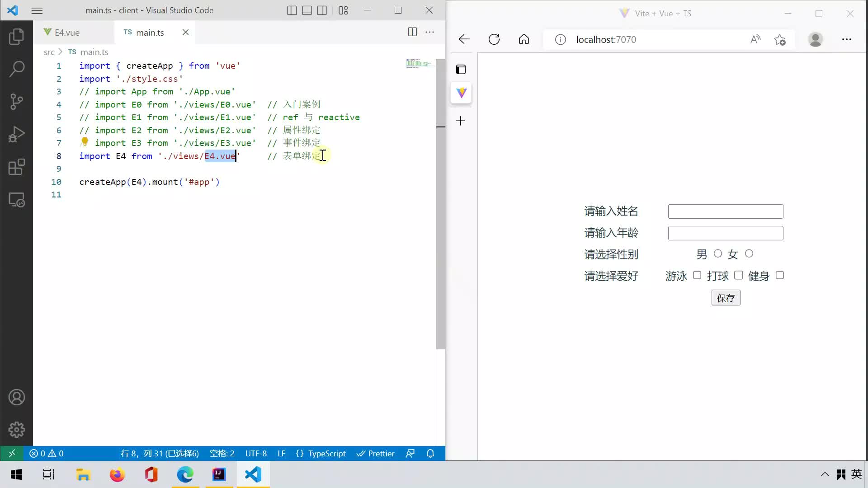Open the Accounts menu in activity bar
The width and height of the screenshot is (868, 488).
tap(16, 397)
